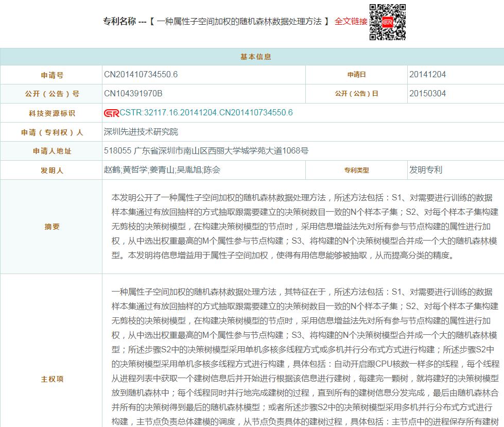The height and width of the screenshot is (427, 504).
Task: Open the 全文链接 full-text link
Action: (351, 22)
